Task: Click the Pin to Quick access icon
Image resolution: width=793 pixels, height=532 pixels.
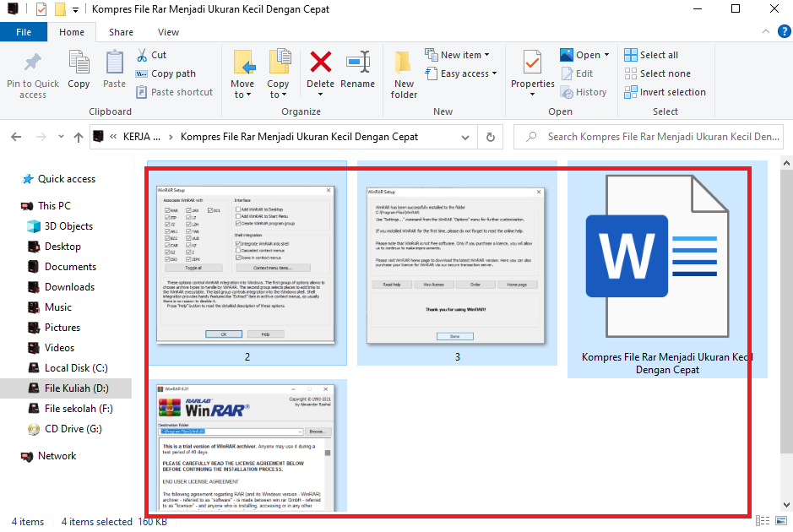Action: (x=33, y=62)
